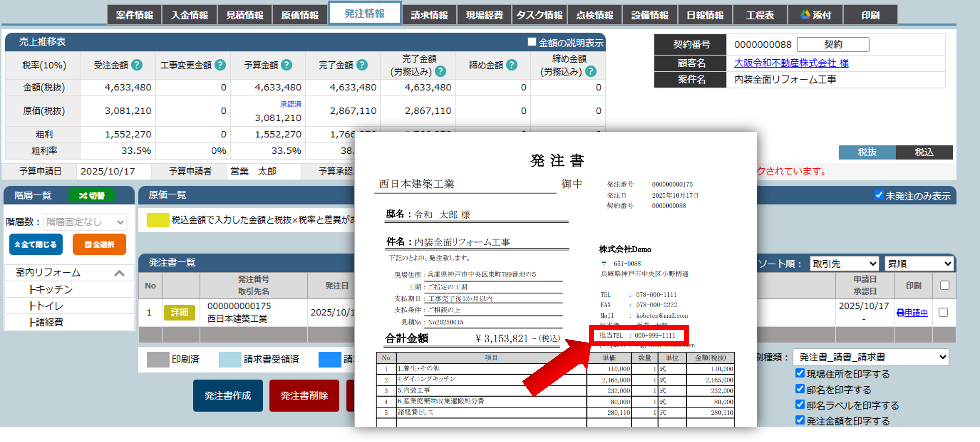Image resolution: width=980 pixels, height=442 pixels.
Task: Toggle 現場住所を印字する checkbox
Action: 800,373
